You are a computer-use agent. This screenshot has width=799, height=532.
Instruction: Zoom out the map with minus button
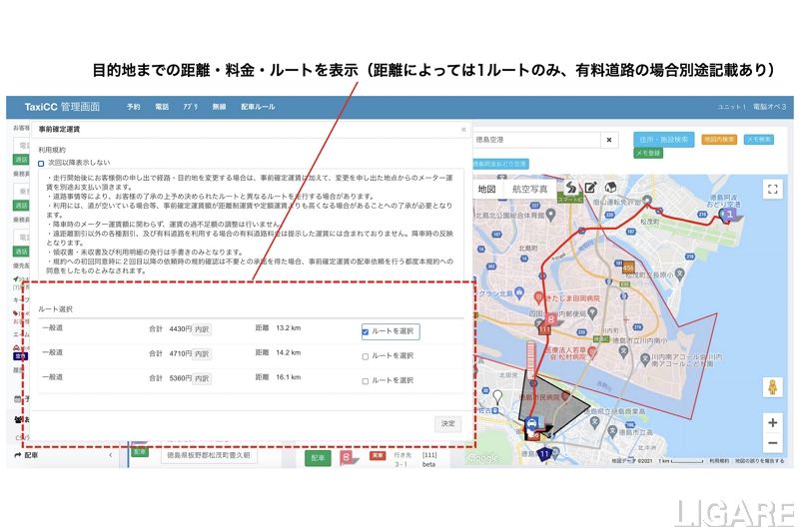[x=772, y=444]
